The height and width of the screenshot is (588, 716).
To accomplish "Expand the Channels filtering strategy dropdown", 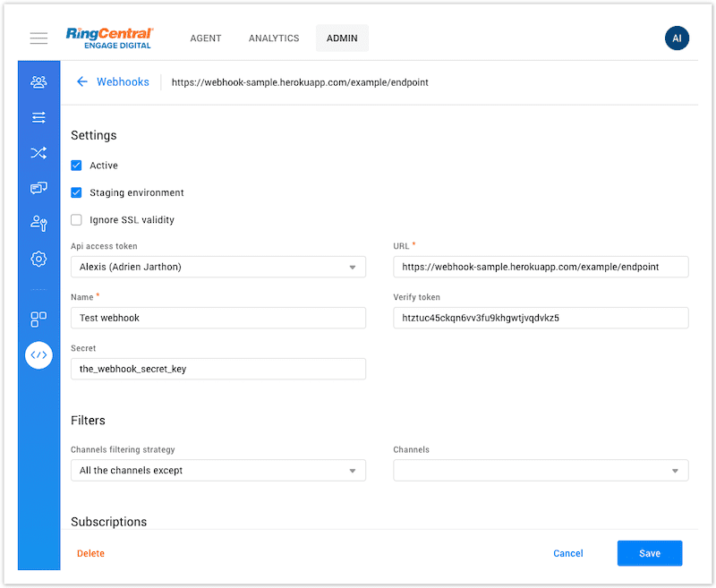I will [x=217, y=470].
